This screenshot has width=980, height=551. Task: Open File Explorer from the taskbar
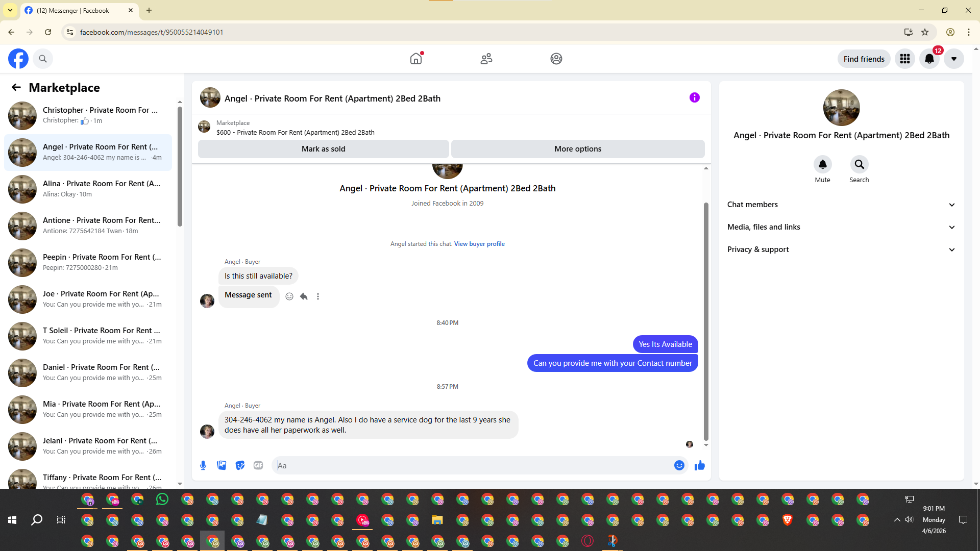click(437, 520)
